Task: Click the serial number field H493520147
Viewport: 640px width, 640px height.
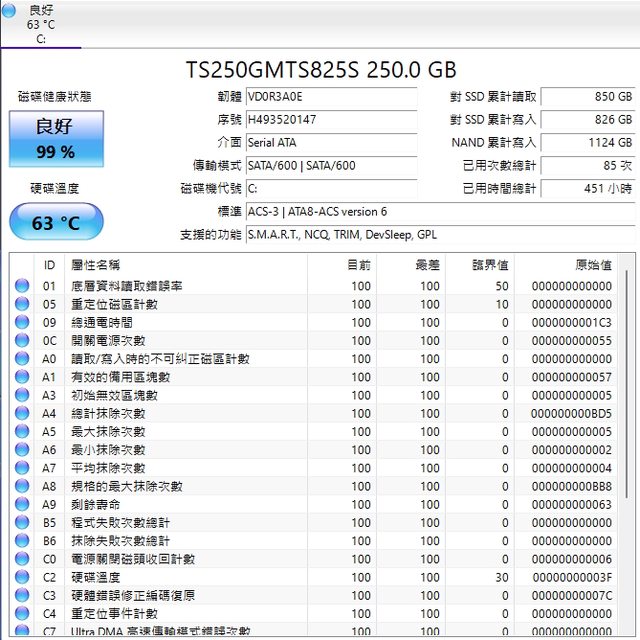Action: 330,120
